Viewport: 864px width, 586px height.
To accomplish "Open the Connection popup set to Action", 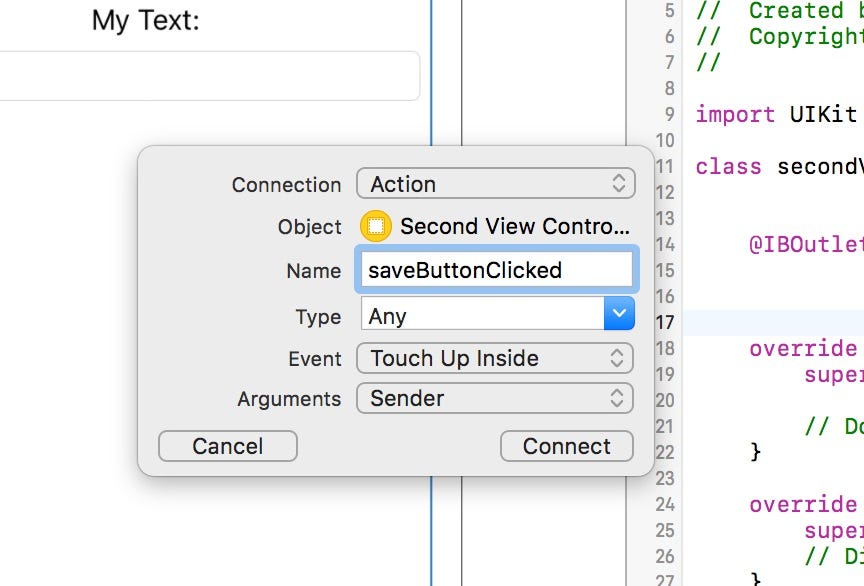I will coord(495,184).
